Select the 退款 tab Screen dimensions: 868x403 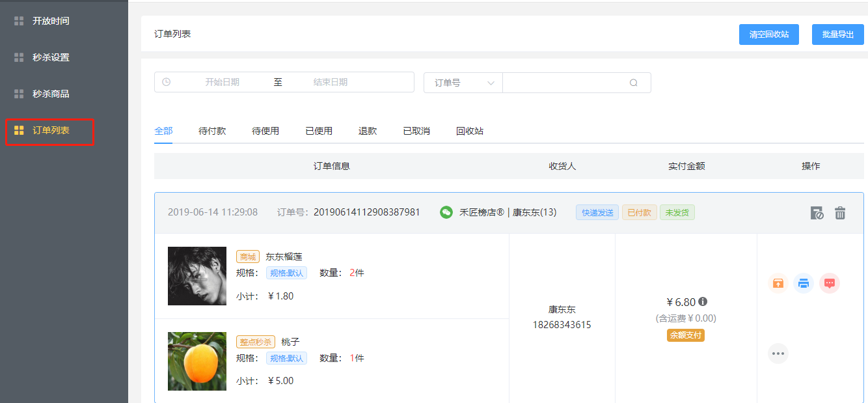(x=368, y=131)
